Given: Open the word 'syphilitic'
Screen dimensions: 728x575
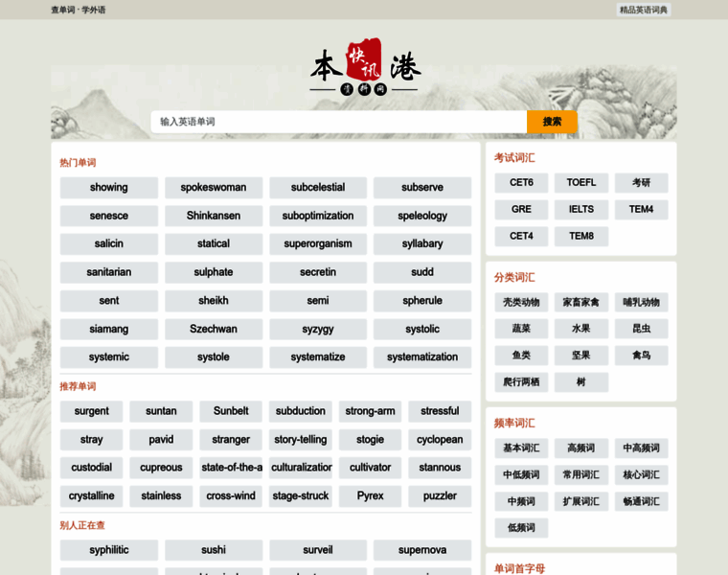Looking at the screenshot, I should pos(108,550).
